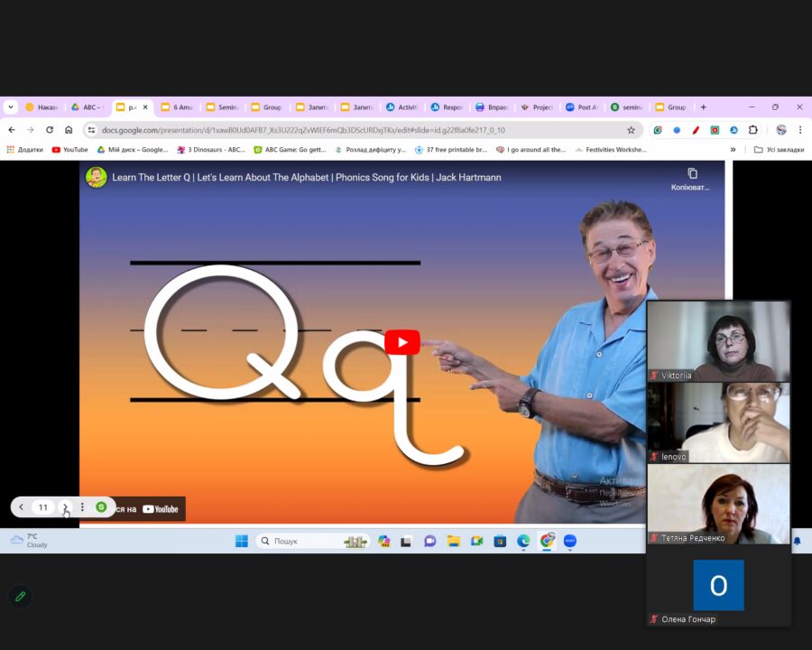The width and height of the screenshot is (812, 650).
Task: Open the YouTube bookmark
Action: click(x=69, y=150)
